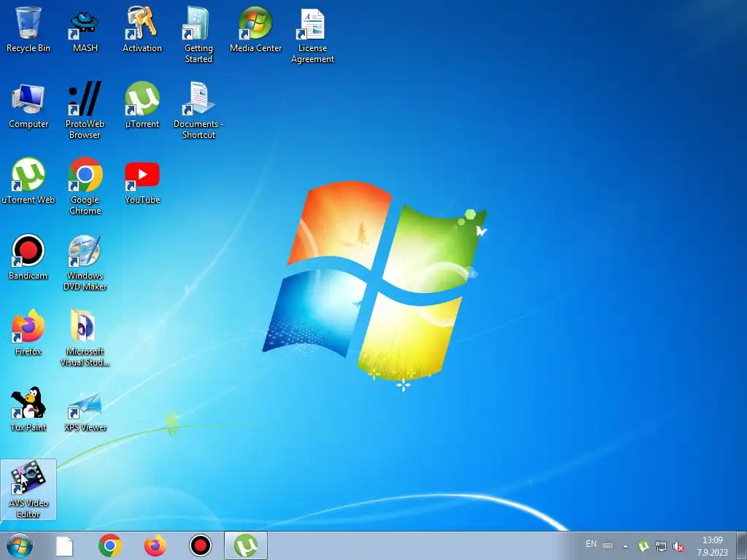Screen dimensions: 747x560
Task: Click the keyboard icon in language bar
Action: click(608, 545)
